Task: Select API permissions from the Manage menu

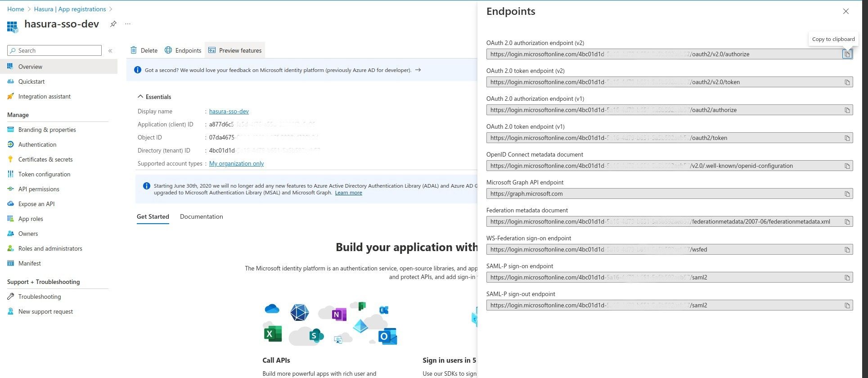Action: [x=38, y=189]
